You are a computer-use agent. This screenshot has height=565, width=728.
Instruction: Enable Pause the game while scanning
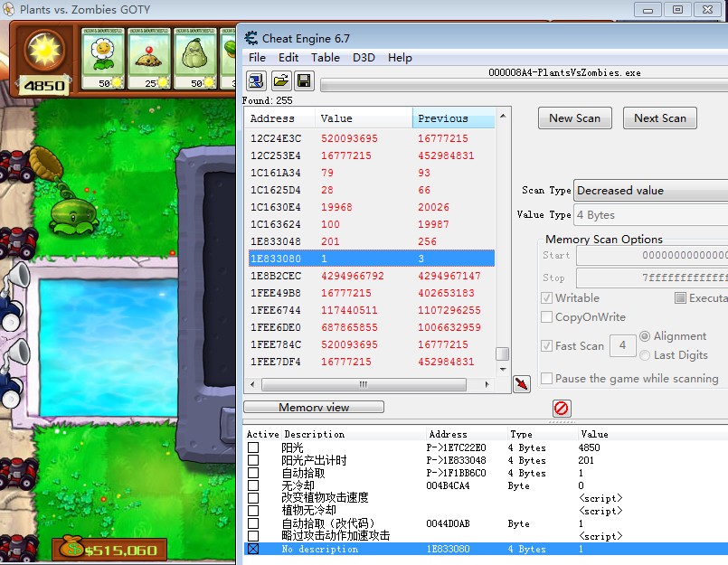547,379
